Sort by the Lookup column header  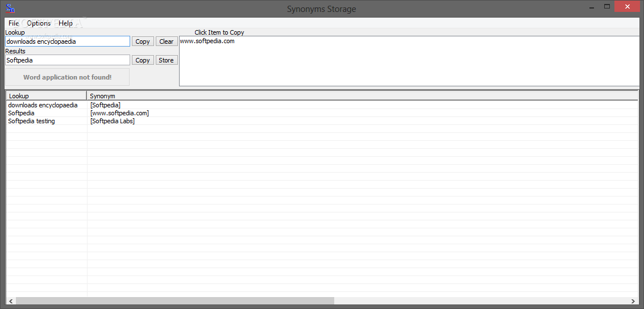pyautogui.click(x=46, y=96)
